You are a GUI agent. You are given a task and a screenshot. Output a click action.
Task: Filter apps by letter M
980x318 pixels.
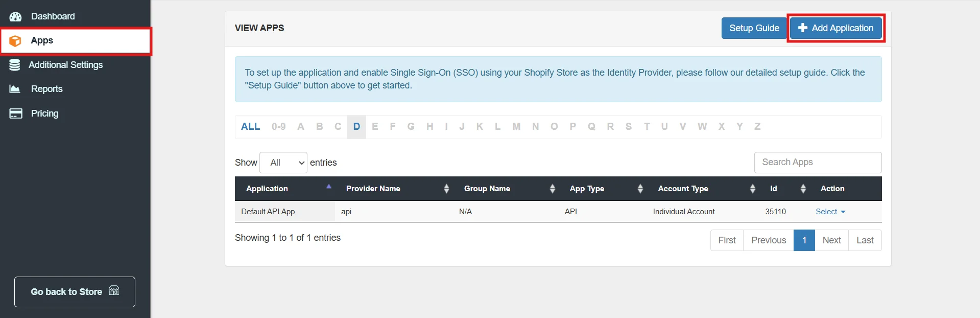(516, 127)
